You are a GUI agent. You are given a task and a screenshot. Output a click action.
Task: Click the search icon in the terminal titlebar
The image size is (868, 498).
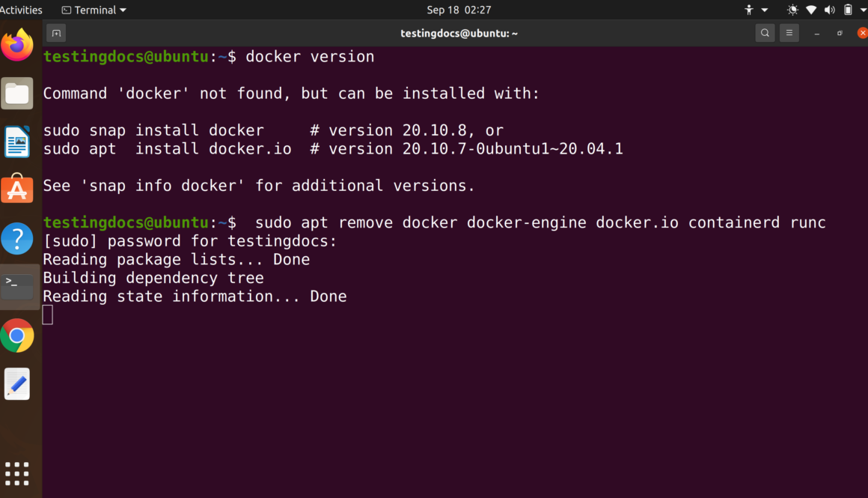tap(765, 33)
